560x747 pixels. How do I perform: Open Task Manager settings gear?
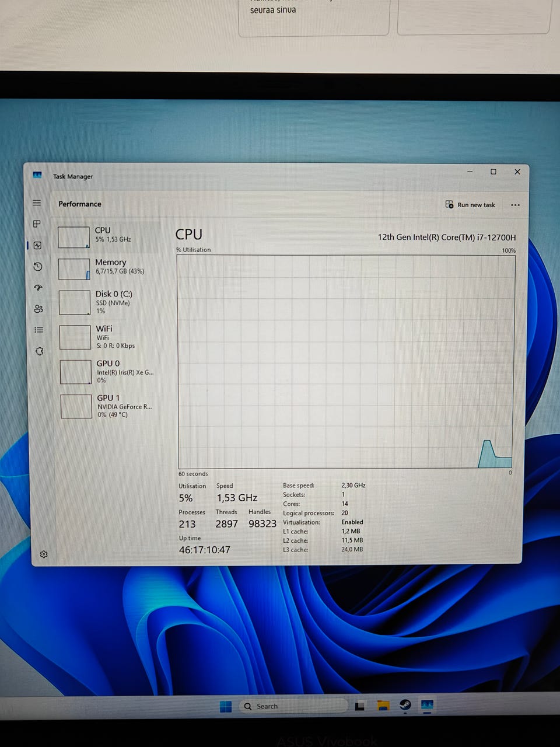pos(44,554)
